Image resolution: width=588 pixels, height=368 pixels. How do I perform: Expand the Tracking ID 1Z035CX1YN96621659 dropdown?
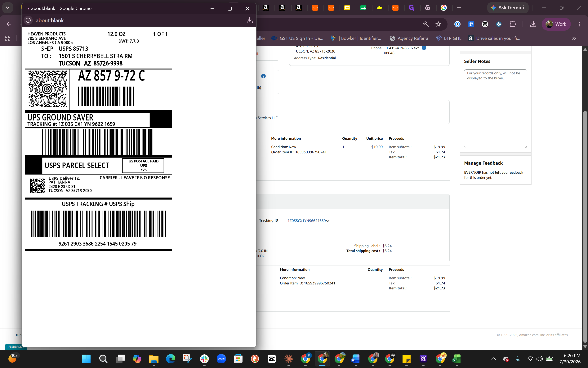(328, 221)
